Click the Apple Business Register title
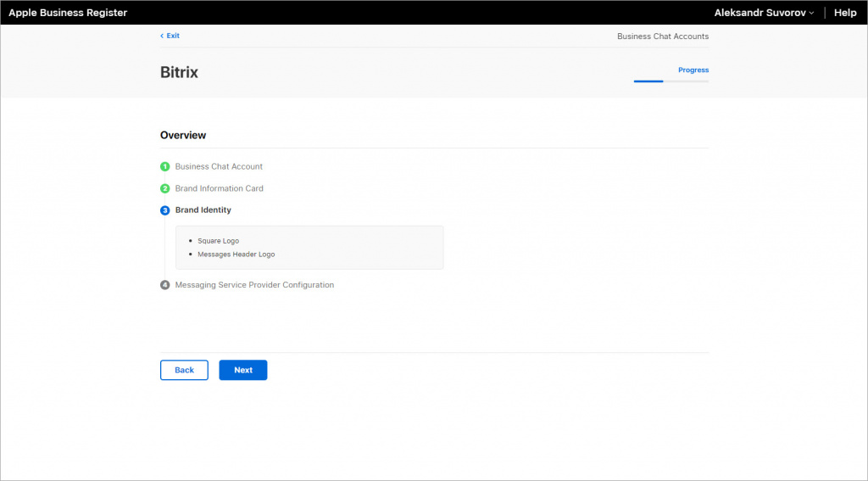868x481 pixels. tap(68, 13)
